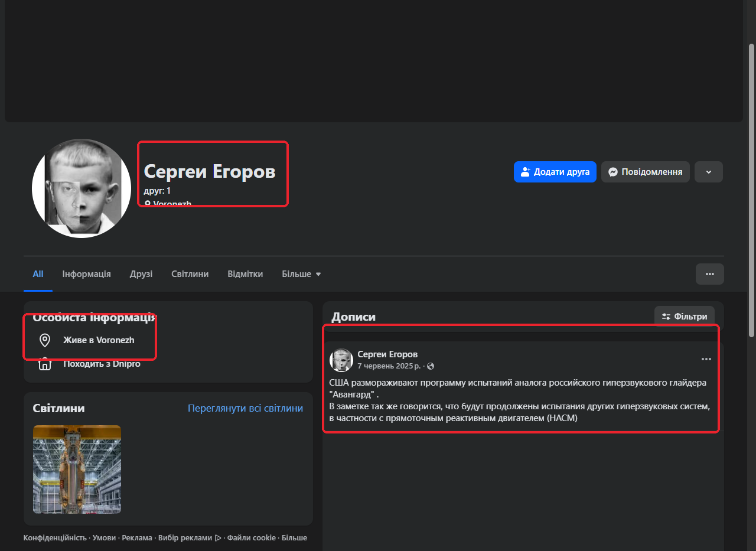Click the Додати друга button

pyautogui.click(x=555, y=172)
